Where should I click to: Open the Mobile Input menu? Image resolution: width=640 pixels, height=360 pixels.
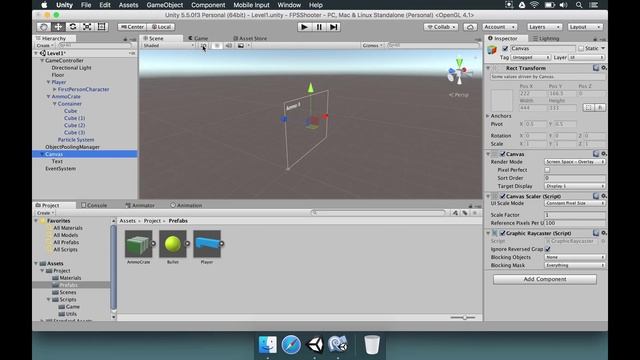tap(251, 5)
